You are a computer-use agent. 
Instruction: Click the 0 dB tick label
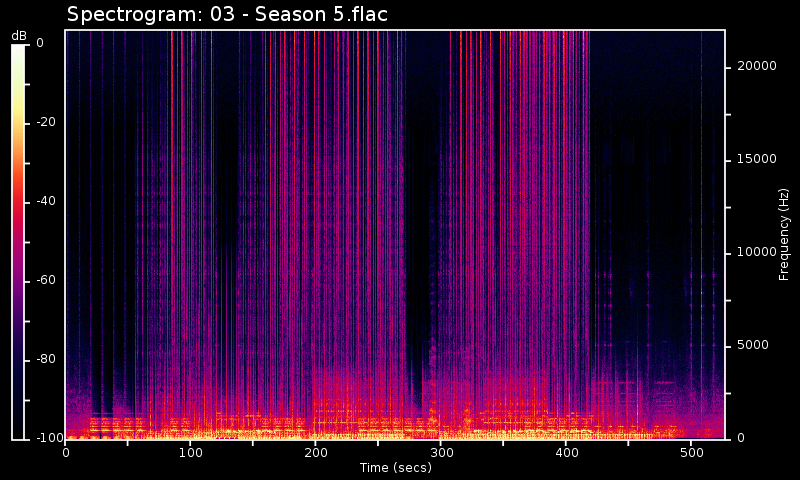pos(40,43)
